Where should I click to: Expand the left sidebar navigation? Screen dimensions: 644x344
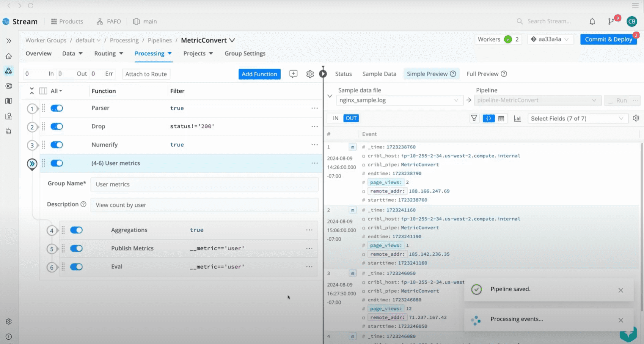pyautogui.click(x=9, y=41)
